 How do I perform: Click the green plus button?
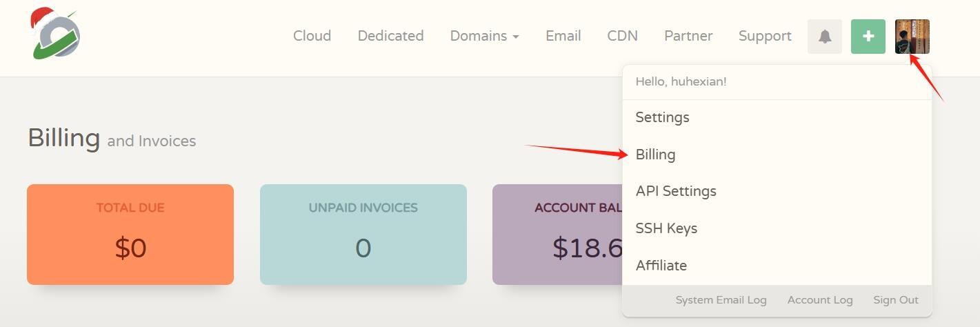[868, 37]
